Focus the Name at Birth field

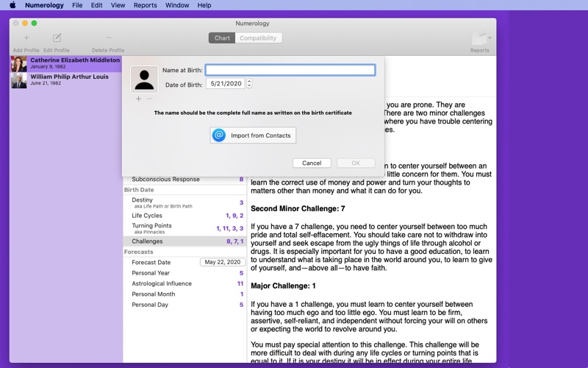coord(290,70)
